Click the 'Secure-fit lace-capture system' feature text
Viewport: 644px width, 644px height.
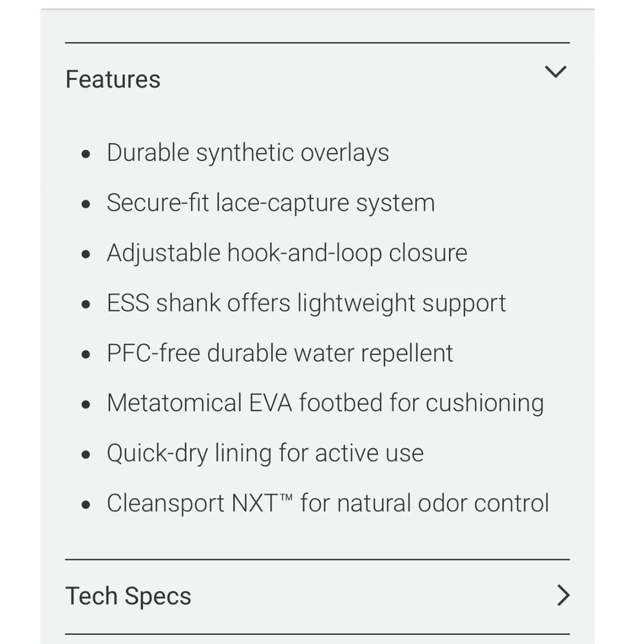[x=270, y=204]
